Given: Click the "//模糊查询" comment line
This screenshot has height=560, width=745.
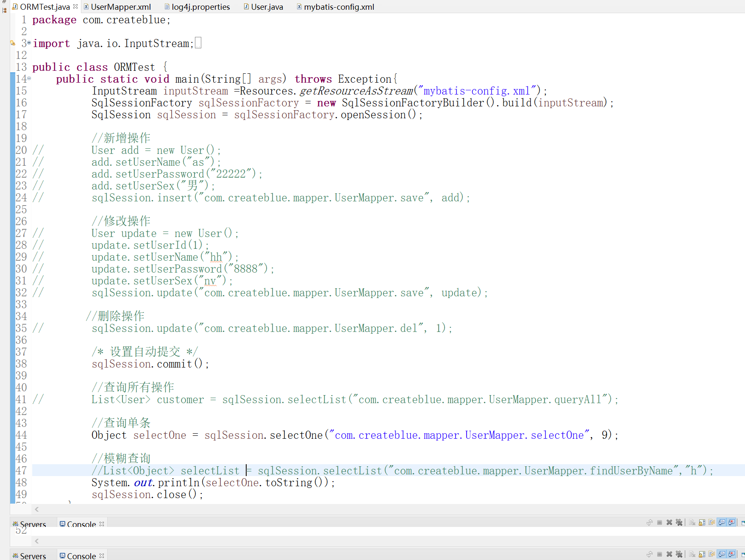Looking at the screenshot, I should click(121, 459).
